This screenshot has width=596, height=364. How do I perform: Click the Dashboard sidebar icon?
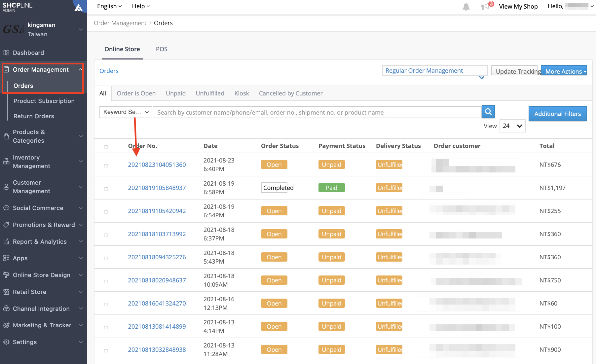click(6, 53)
